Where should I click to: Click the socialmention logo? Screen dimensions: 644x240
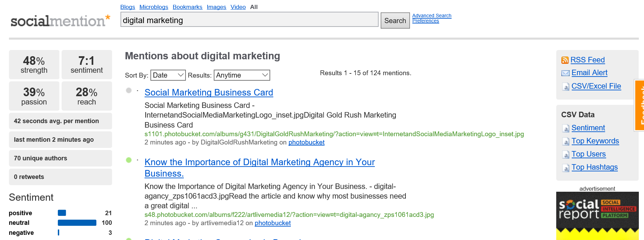click(60, 21)
